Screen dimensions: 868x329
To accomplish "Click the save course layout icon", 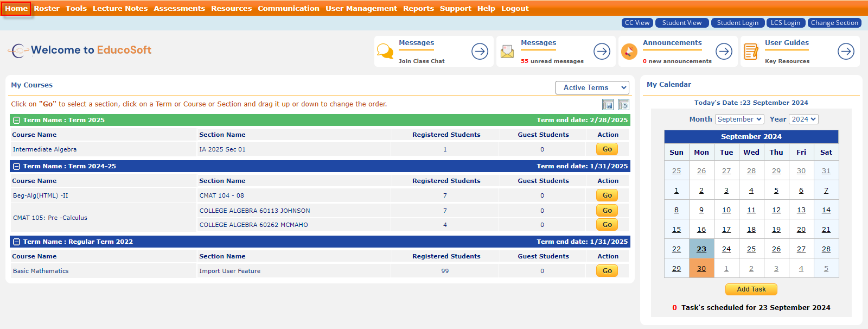I will (608, 105).
